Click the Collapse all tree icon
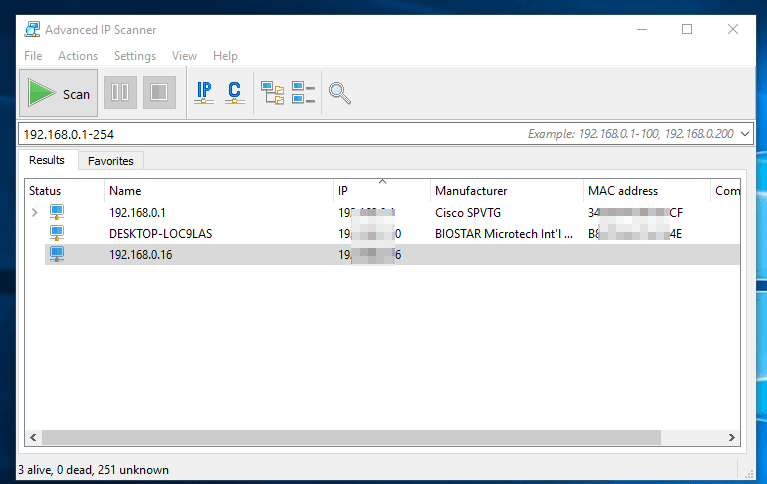 tap(303, 93)
